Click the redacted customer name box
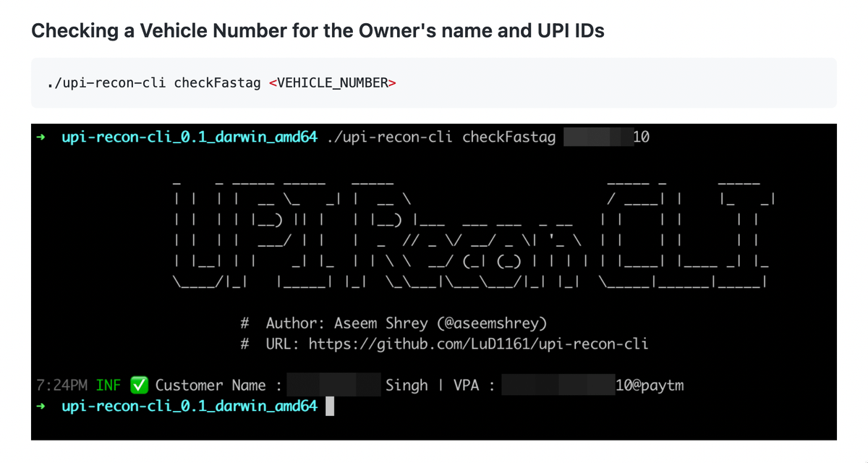The image size is (868, 463). [x=333, y=386]
